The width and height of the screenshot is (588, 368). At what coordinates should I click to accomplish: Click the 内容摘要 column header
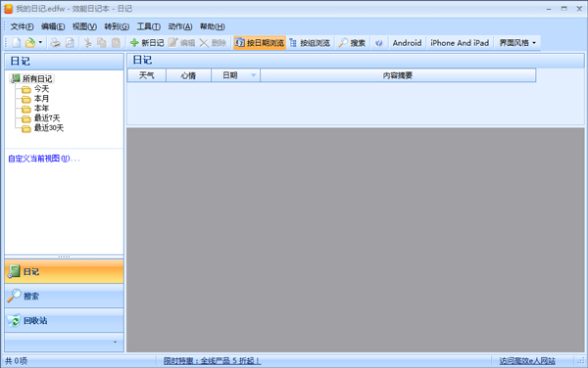[x=398, y=75]
